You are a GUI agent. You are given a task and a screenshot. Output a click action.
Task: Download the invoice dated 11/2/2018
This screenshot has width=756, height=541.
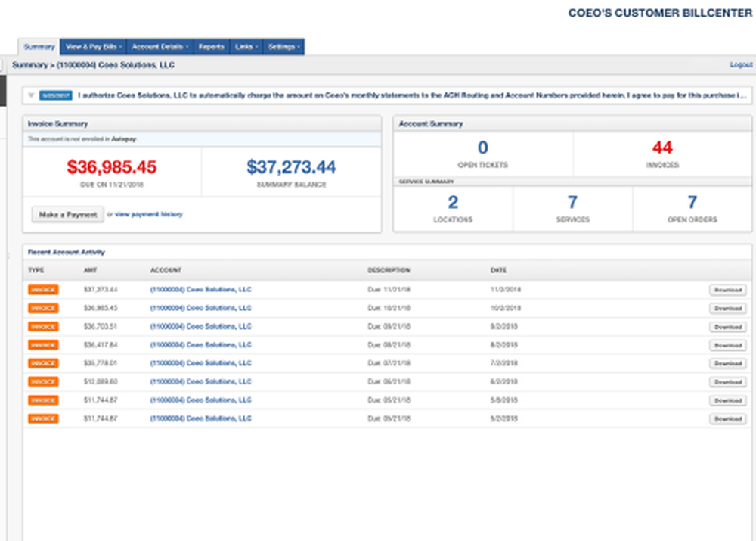click(727, 290)
